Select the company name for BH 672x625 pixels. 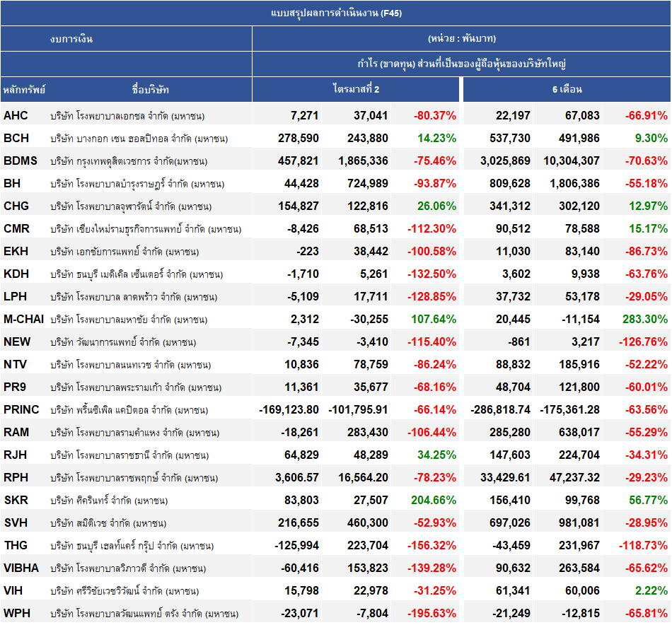[137, 184]
